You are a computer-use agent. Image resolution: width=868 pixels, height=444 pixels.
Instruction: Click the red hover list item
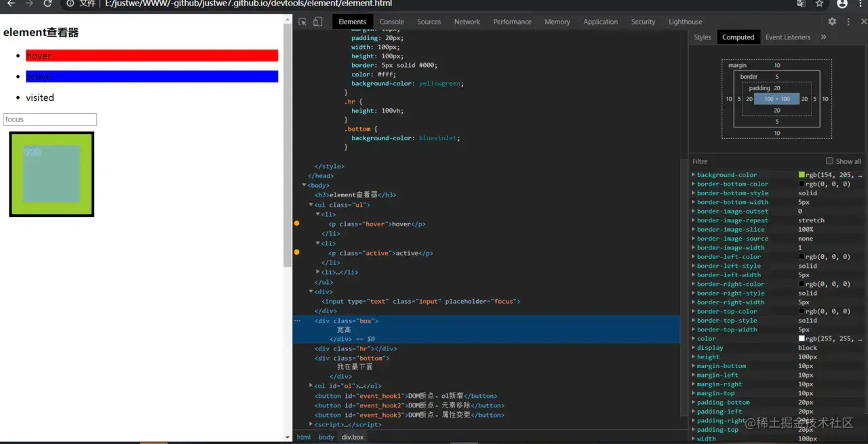tap(152, 56)
